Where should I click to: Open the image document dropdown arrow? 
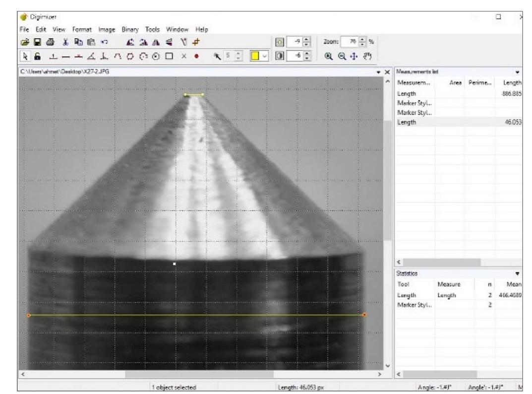tap(378, 72)
